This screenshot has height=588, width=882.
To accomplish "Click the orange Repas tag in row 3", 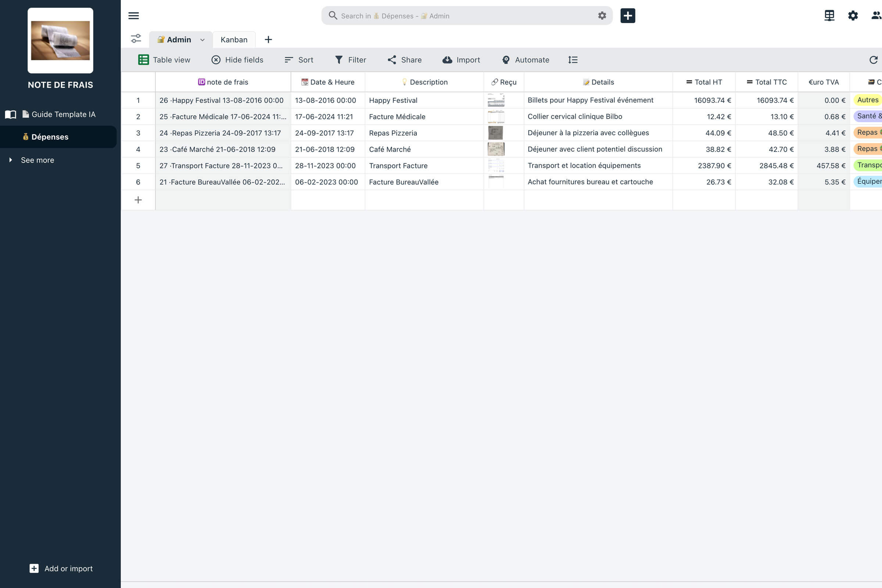I will pyautogui.click(x=867, y=133).
